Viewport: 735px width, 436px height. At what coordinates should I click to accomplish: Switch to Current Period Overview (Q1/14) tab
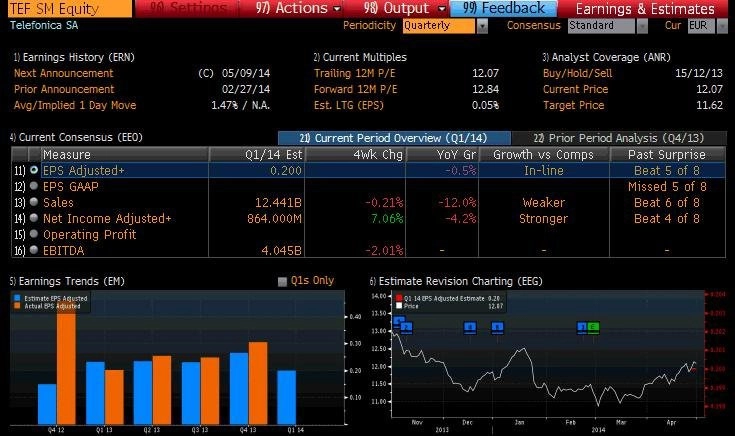tap(394, 138)
